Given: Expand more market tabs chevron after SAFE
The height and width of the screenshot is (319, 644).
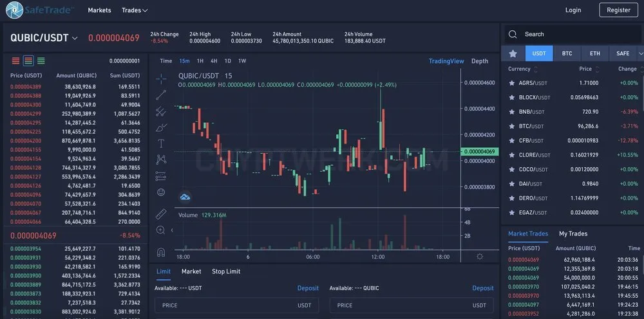Looking at the screenshot, I should pyautogui.click(x=640, y=53).
